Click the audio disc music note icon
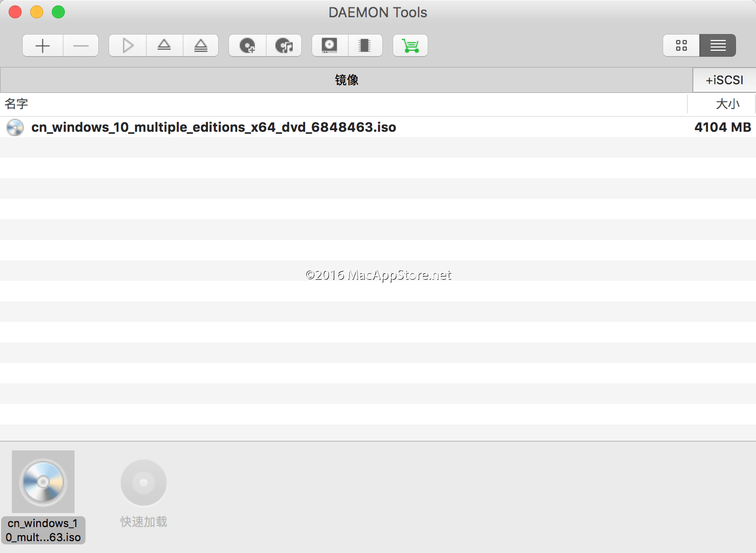This screenshot has height=553, width=756. pos(284,46)
